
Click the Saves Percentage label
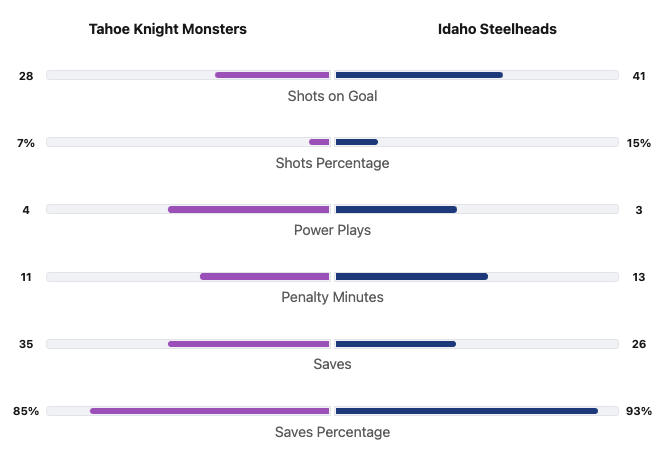[332, 432]
